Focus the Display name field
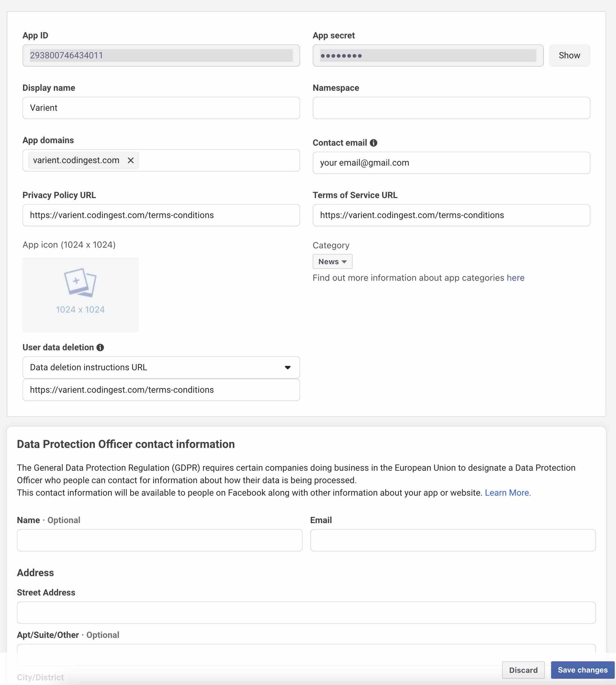This screenshot has width=616, height=685. [x=161, y=108]
